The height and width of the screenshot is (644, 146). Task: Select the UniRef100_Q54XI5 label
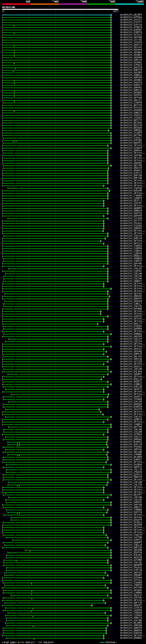click(x=131, y=168)
